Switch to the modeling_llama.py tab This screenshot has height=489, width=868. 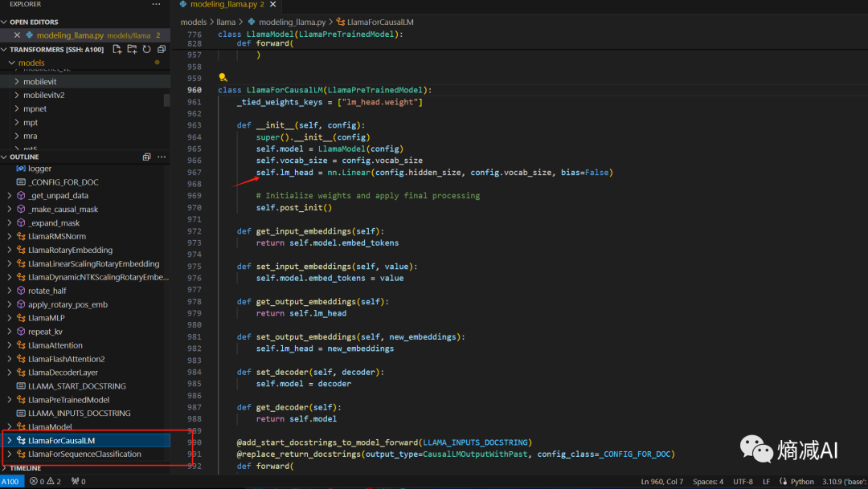(x=227, y=5)
